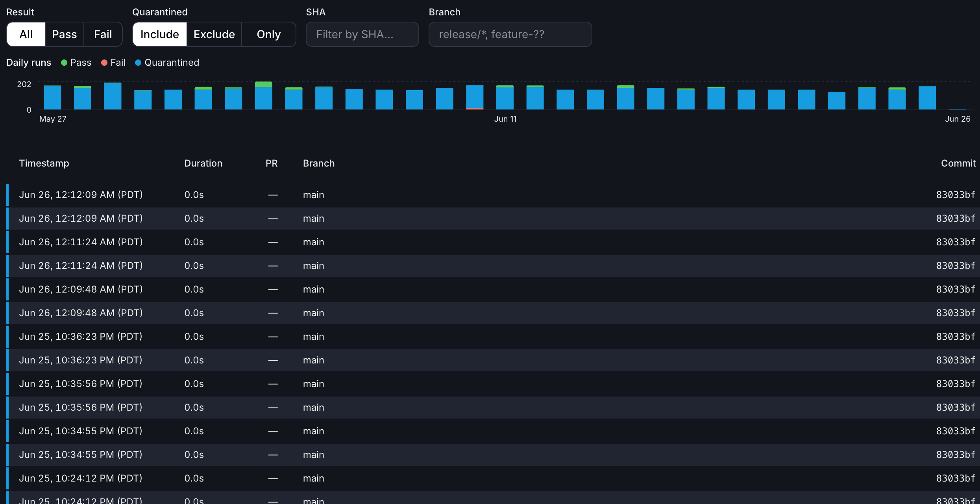This screenshot has width=980, height=504.
Task: Open first Jun 25, 10:36:23 PM run
Action: point(493,337)
